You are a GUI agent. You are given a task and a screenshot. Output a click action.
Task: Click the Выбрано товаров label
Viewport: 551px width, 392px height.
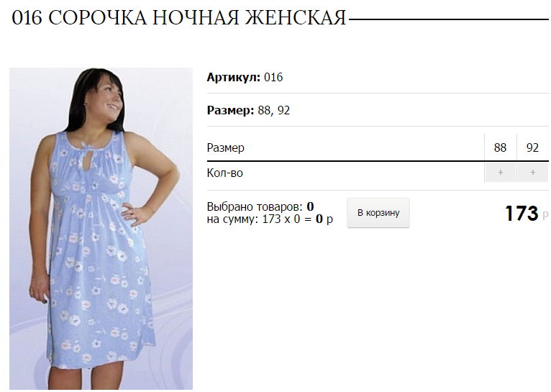click(x=255, y=206)
